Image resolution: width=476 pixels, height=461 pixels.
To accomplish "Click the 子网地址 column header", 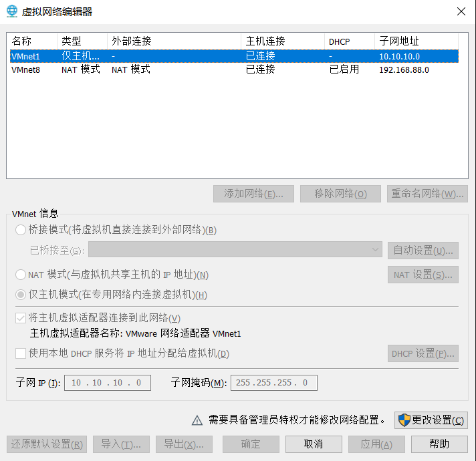I will point(416,41).
